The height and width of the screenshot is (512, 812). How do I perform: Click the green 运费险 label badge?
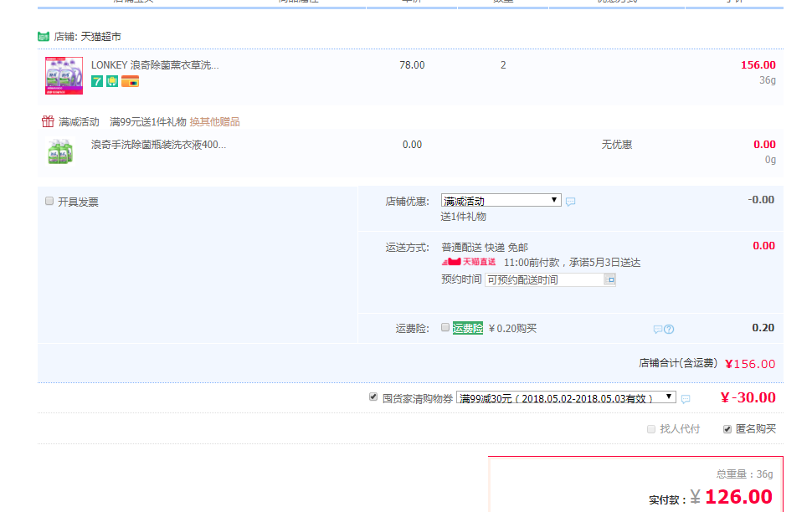(468, 328)
